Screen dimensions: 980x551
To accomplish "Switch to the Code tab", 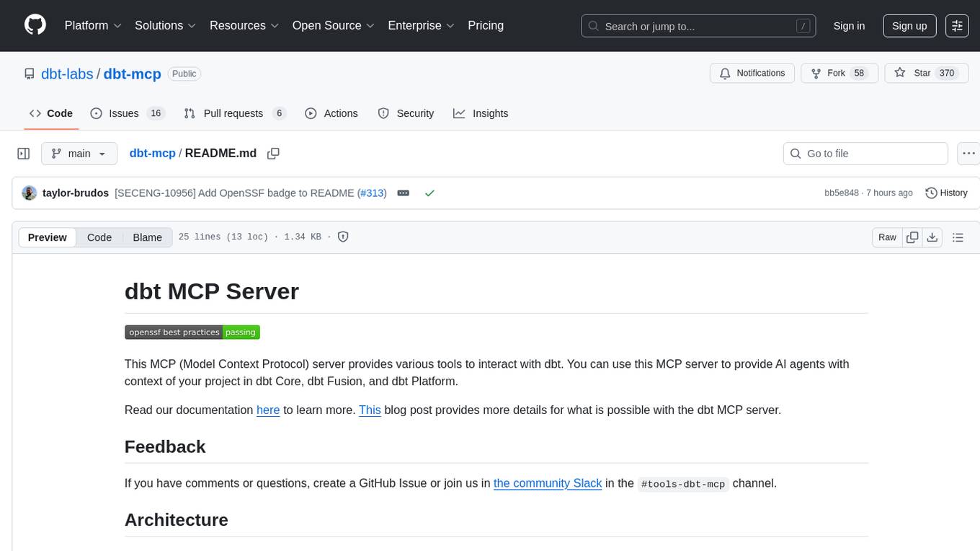I will (x=51, y=113).
